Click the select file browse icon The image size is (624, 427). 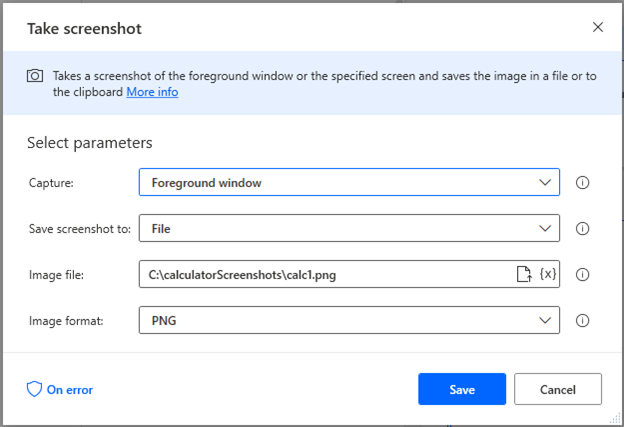click(524, 274)
